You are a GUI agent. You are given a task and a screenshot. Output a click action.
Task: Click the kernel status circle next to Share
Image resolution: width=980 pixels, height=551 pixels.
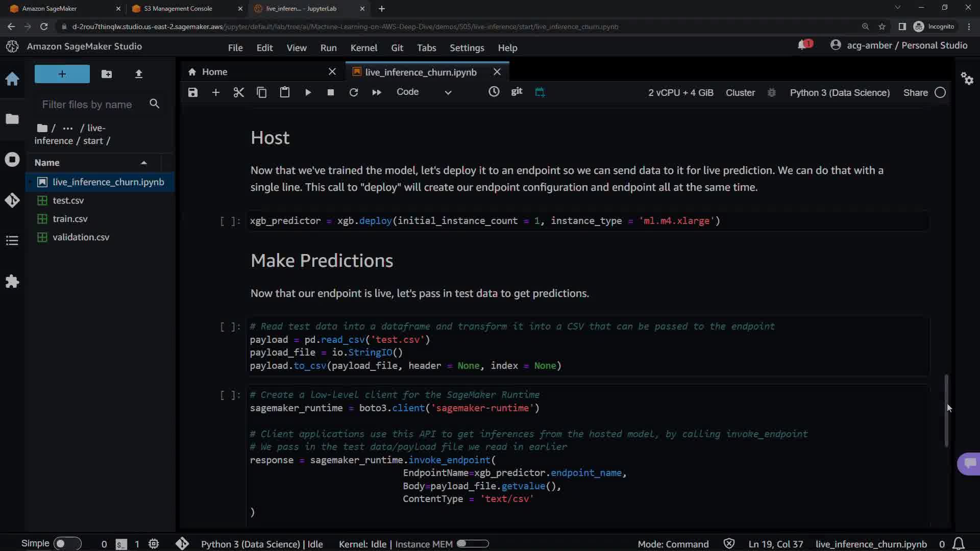point(940,93)
